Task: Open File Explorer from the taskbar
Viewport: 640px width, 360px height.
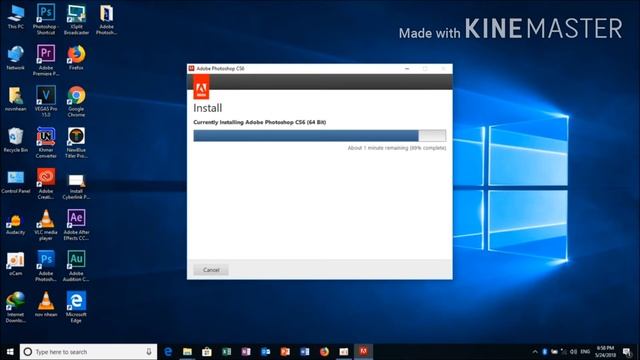Action: pos(187,351)
